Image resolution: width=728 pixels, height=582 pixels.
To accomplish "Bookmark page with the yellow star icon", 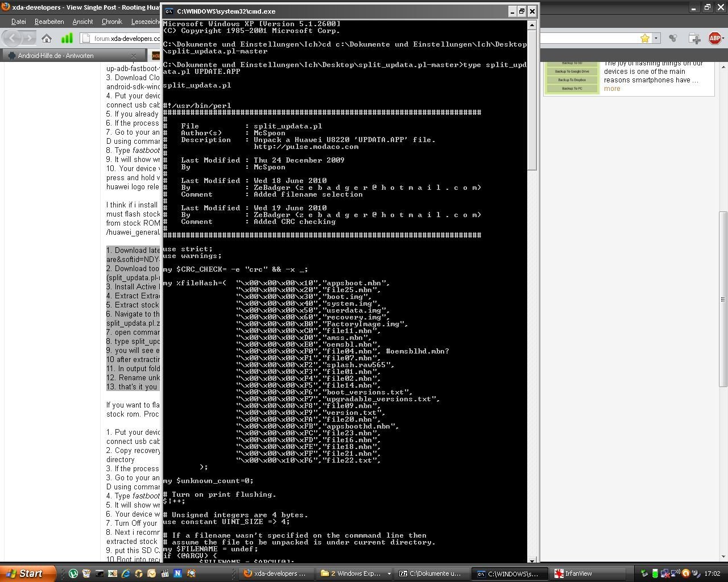I will tap(645, 38).
